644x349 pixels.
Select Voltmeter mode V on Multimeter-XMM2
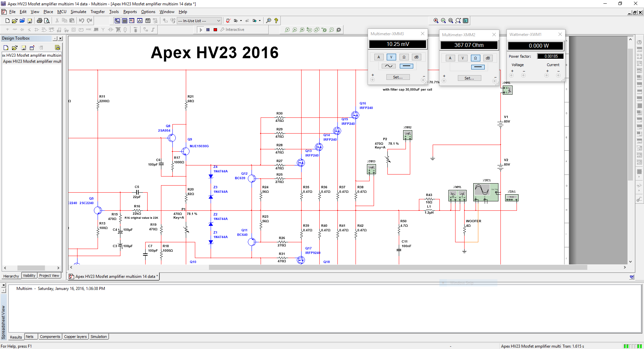click(x=463, y=58)
